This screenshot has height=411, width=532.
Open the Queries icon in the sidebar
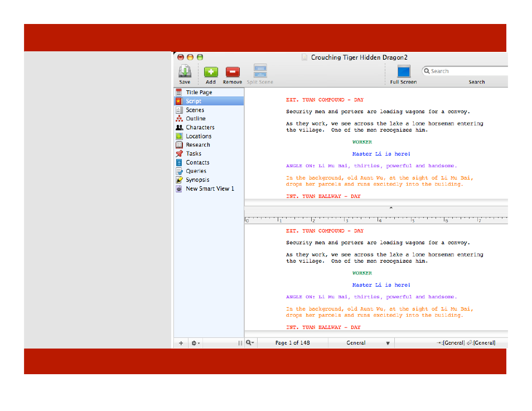click(x=179, y=171)
